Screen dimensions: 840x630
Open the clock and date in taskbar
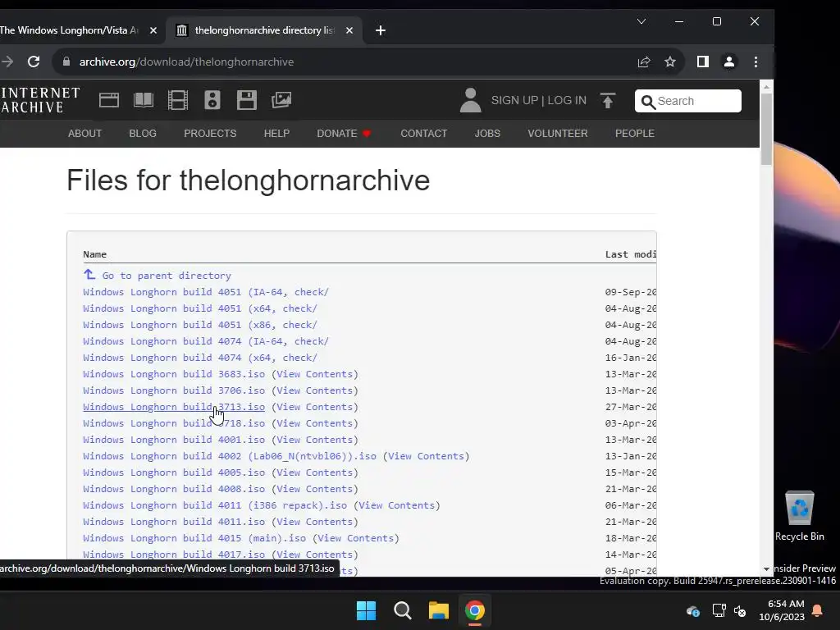coord(782,610)
